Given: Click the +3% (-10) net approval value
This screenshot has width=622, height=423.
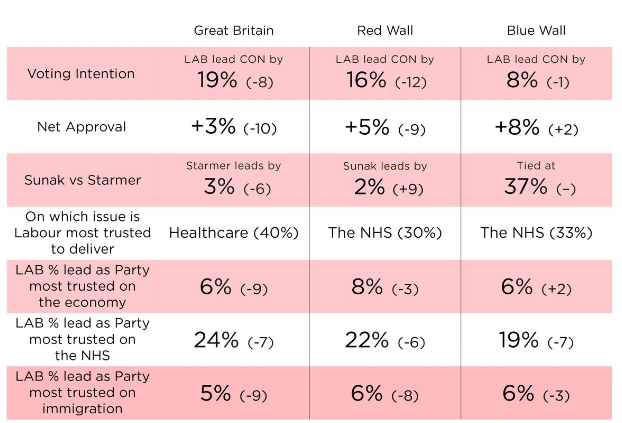Looking at the screenshot, I should pyautogui.click(x=234, y=128).
